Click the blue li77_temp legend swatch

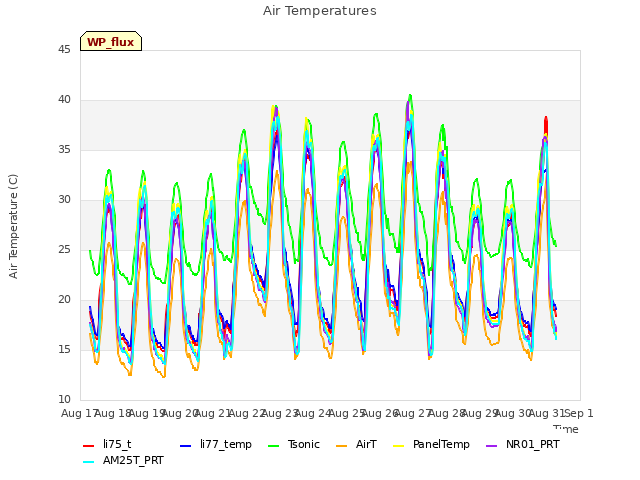coord(186,446)
